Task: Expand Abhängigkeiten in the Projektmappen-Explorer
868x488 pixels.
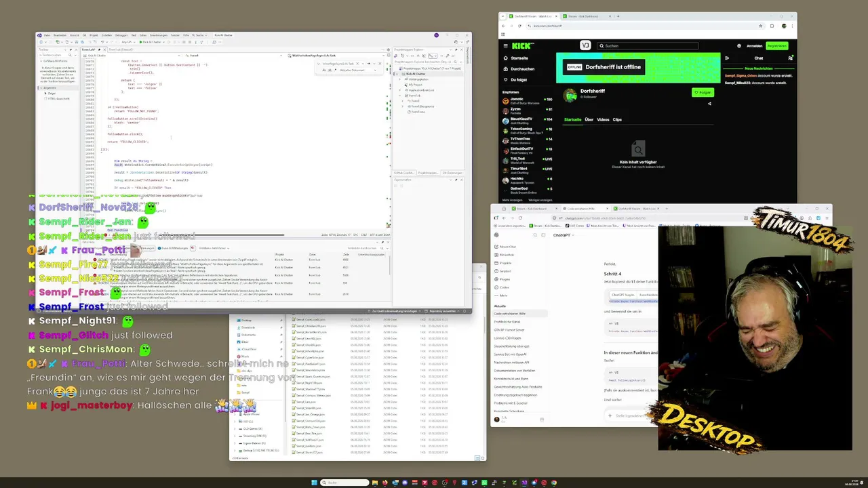Action: (x=401, y=79)
